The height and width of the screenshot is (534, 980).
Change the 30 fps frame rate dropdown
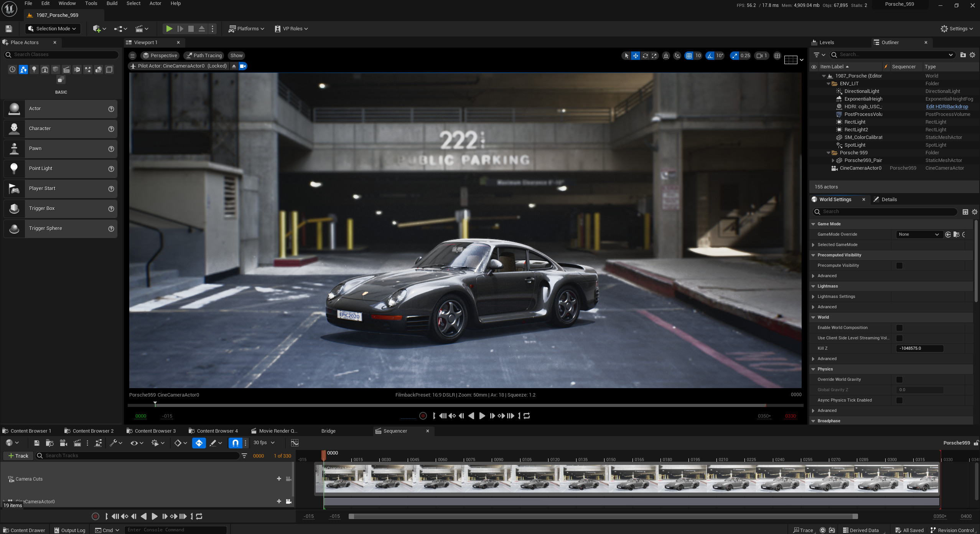pyautogui.click(x=264, y=443)
